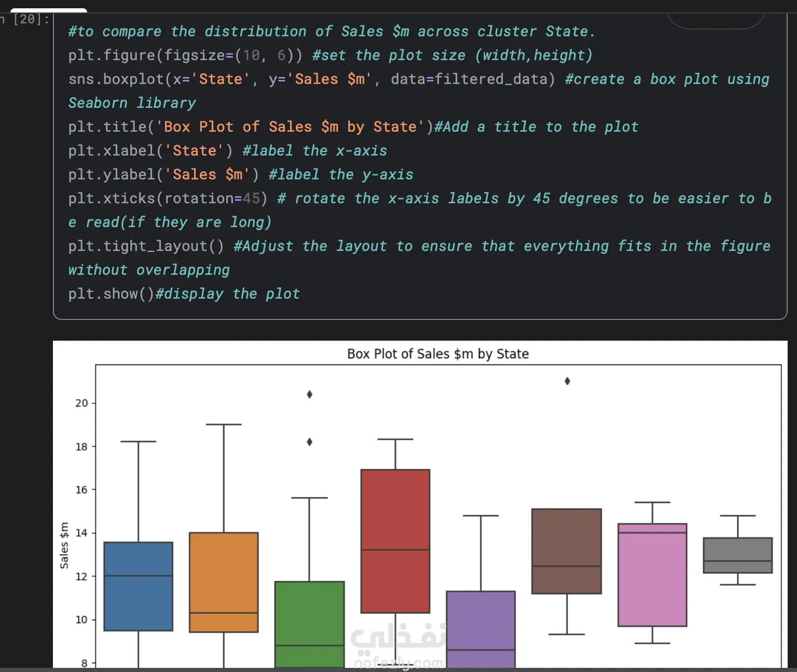Select the red box in the chart

tap(395, 541)
